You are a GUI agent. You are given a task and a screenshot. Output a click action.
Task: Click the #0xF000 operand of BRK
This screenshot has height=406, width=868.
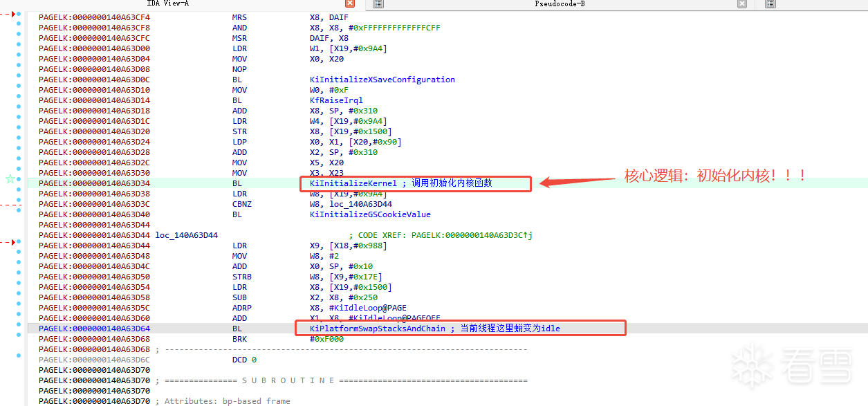click(326, 339)
